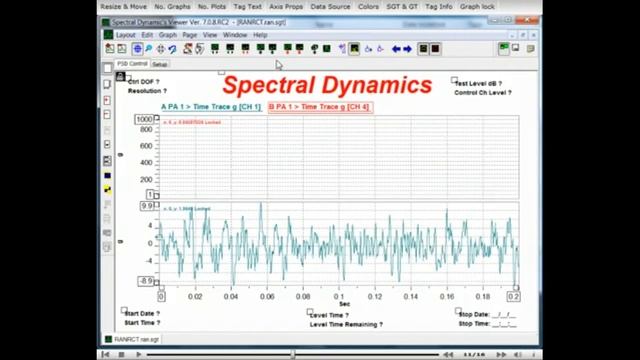Click the blue curved undo arrow icon
The height and width of the screenshot is (360, 640).
pos(172,49)
